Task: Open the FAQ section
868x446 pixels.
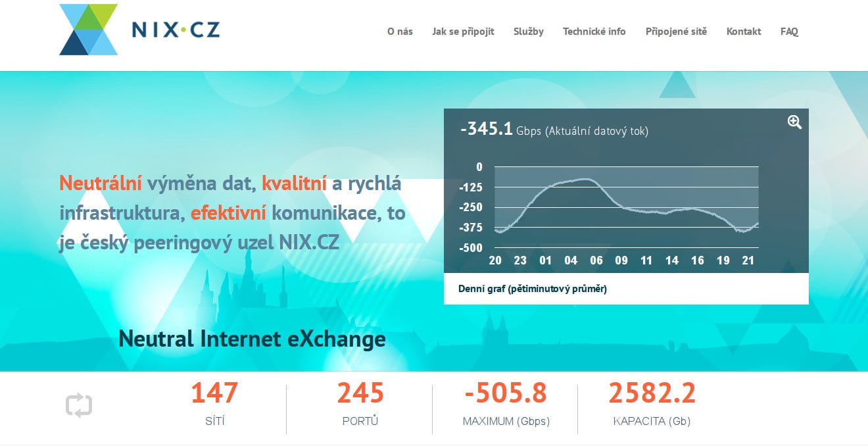Action: coord(788,31)
